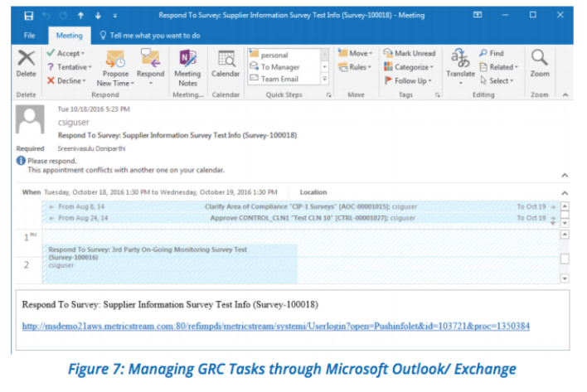The image size is (587, 392).
Task: Click Mark Unread
Action: 410,53
